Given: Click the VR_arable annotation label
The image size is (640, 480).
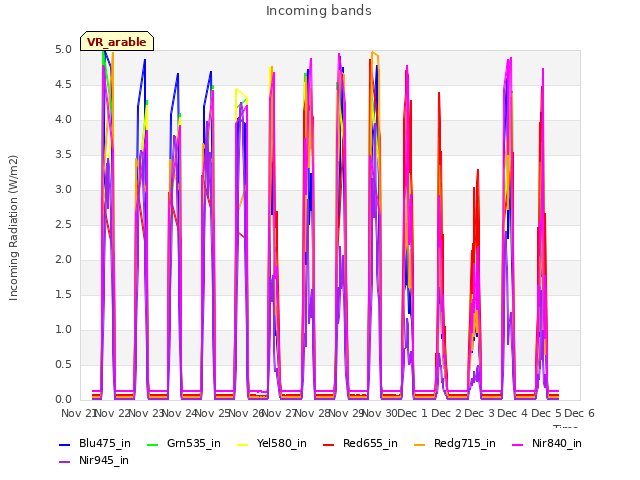Looking at the screenshot, I should [117, 42].
